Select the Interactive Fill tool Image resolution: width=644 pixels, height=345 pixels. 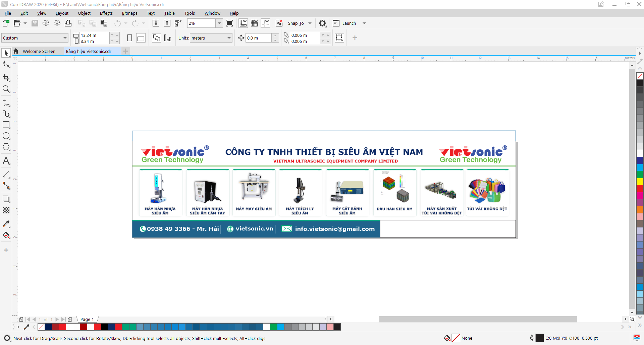[6, 235]
